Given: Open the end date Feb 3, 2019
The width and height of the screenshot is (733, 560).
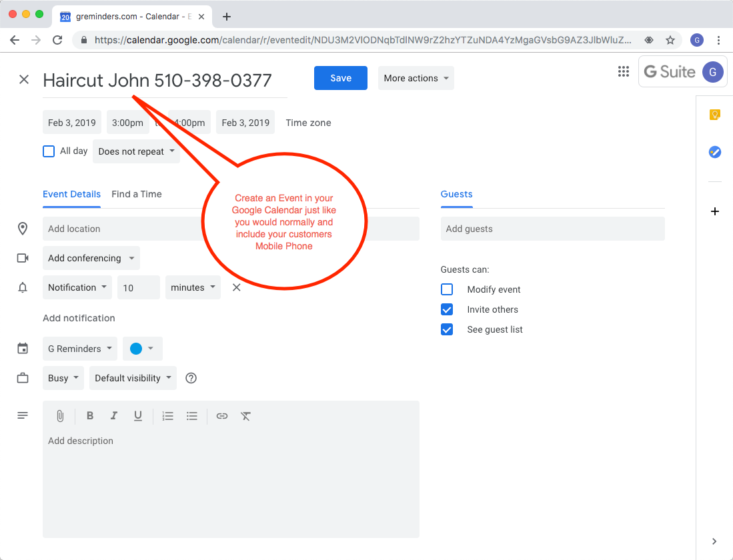Looking at the screenshot, I should click(245, 123).
